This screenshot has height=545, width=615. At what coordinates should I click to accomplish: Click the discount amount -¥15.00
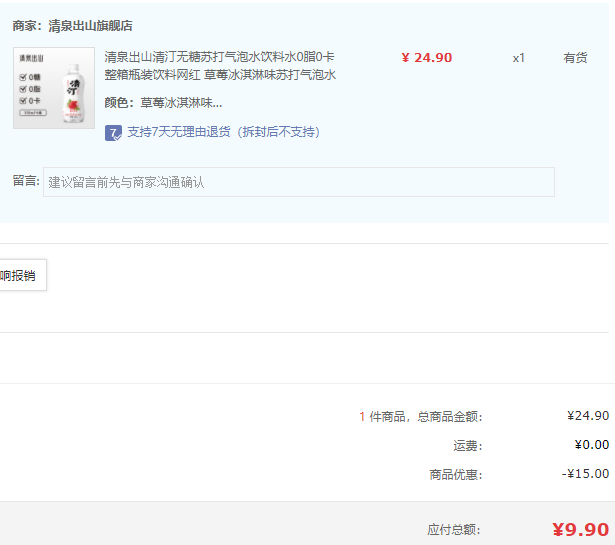[x=585, y=474]
